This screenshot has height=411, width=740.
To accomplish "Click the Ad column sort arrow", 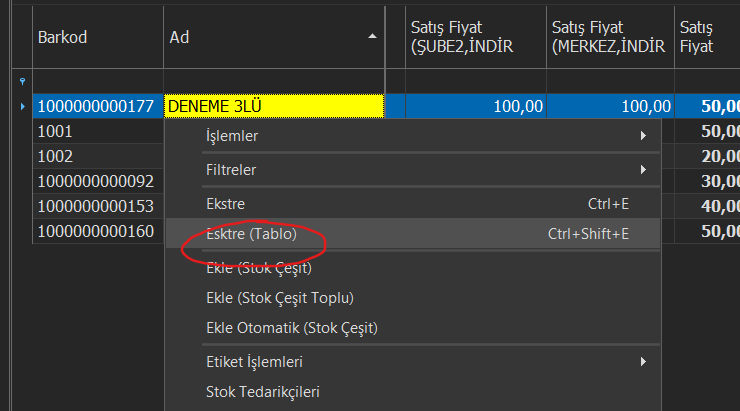I will pos(373,36).
